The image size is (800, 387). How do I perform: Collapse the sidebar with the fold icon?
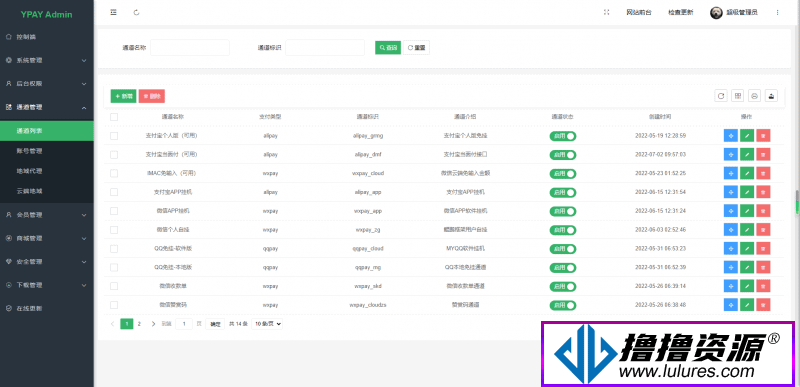point(113,12)
